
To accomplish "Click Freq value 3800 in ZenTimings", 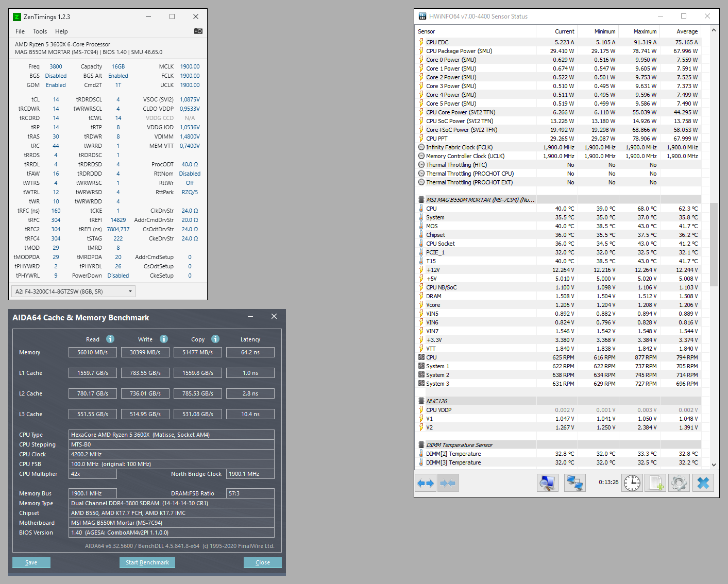I will [56, 66].
